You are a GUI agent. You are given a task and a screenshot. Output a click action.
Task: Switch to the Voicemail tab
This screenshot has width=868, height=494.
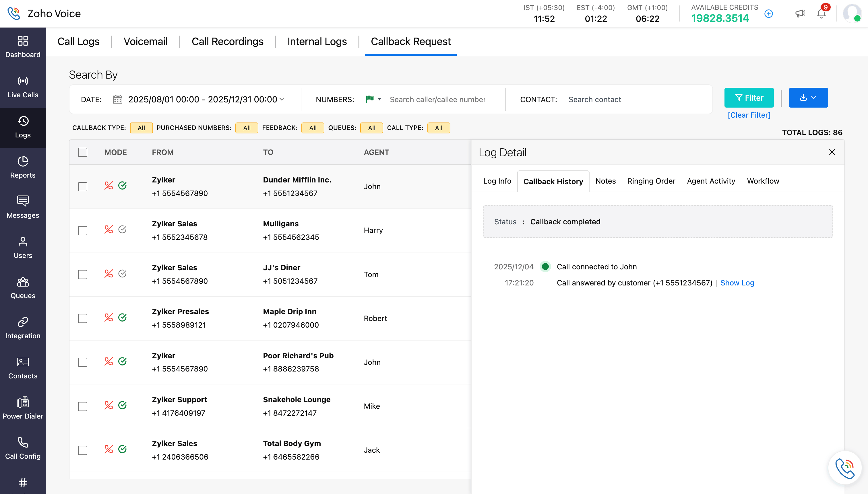click(146, 41)
